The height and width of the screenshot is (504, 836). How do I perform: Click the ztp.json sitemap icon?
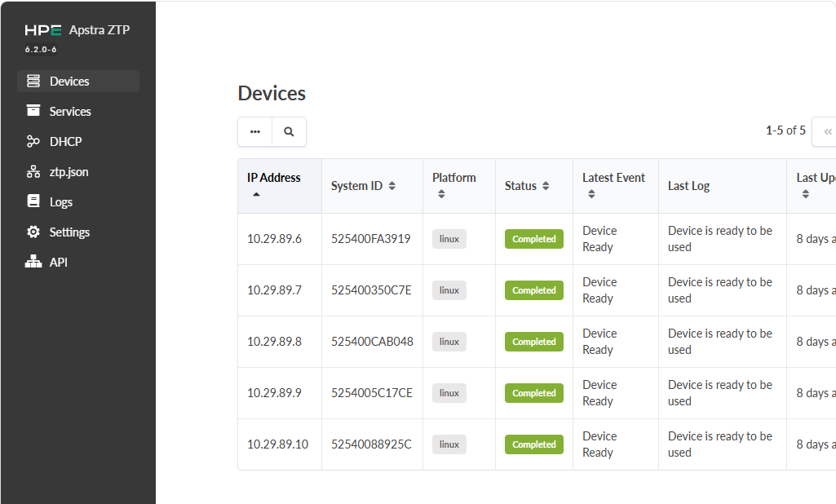pos(33,172)
